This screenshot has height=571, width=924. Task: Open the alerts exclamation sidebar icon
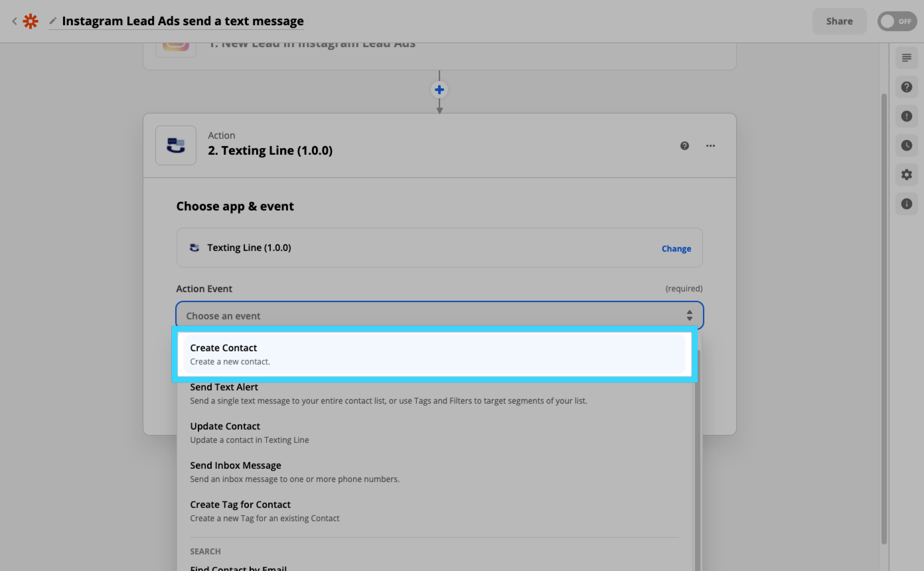point(906,116)
